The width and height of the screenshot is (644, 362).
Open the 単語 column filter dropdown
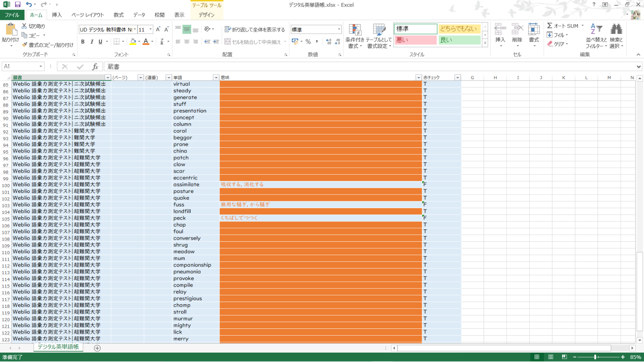[216, 78]
